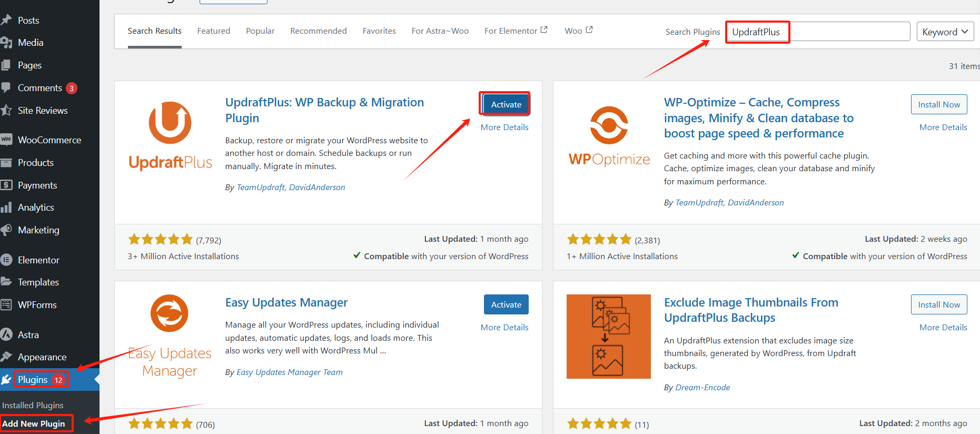Click the Comments speech bubble icon
This screenshot has height=434, width=980.
click(x=6, y=87)
